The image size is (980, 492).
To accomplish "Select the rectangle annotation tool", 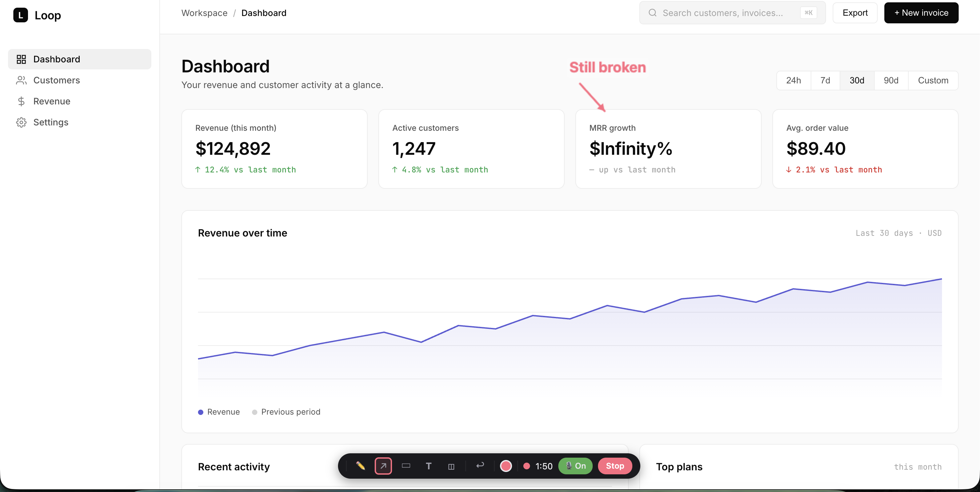I will coord(406,466).
